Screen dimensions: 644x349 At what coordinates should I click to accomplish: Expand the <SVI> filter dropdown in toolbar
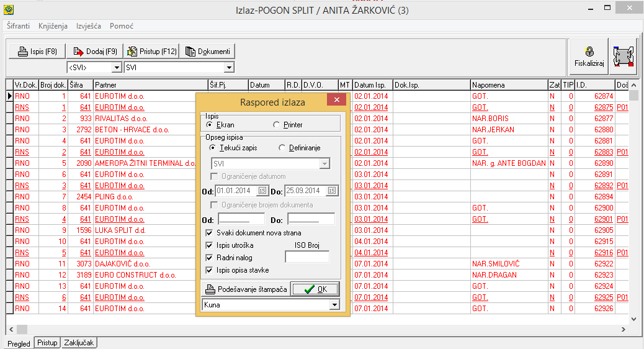pyautogui.click(x=116, y=67)
